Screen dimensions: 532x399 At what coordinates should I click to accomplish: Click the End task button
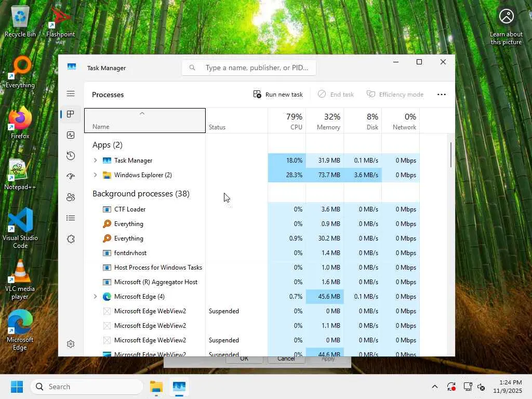click(336, 95)
